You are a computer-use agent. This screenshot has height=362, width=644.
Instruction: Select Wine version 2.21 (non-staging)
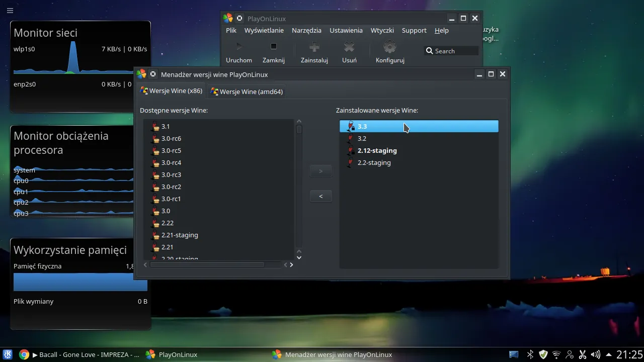click(218, 247)
